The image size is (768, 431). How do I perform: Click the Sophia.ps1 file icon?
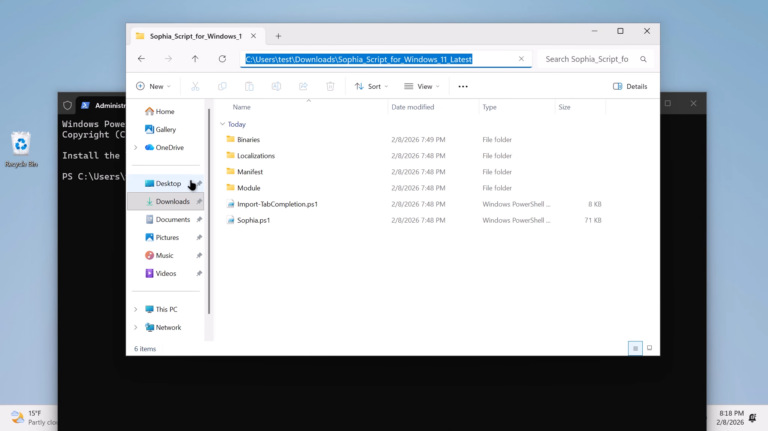coord(231,220)
